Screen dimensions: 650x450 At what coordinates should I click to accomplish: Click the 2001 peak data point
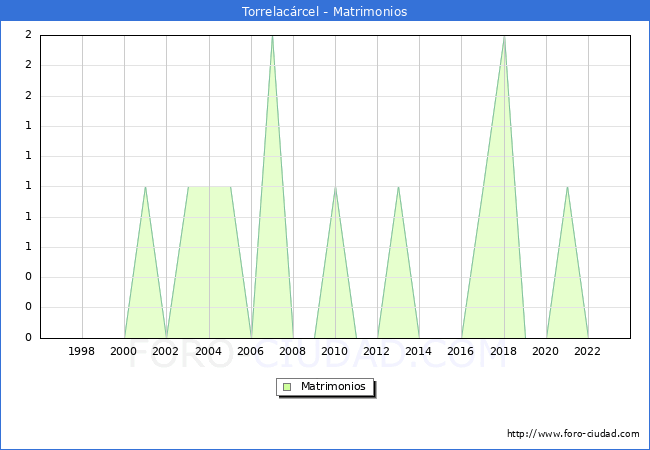146,187
